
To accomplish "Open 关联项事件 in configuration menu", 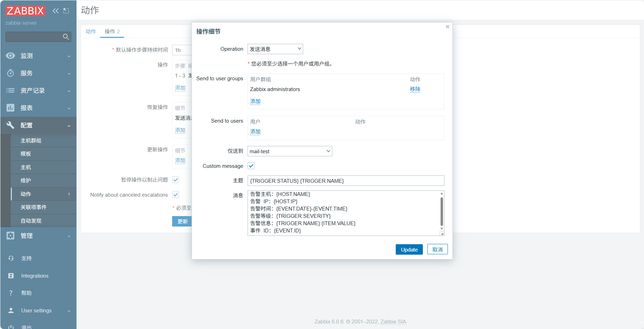I will tap(43, 207).
